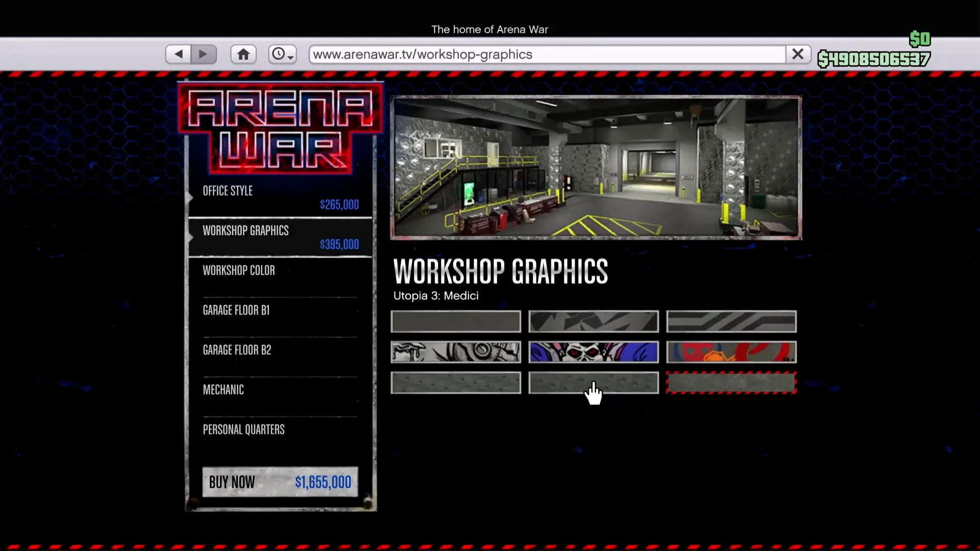Pick the red and orange pattern swatch
Viewport: 980px width, 551px height.
(x=730, y=352)
